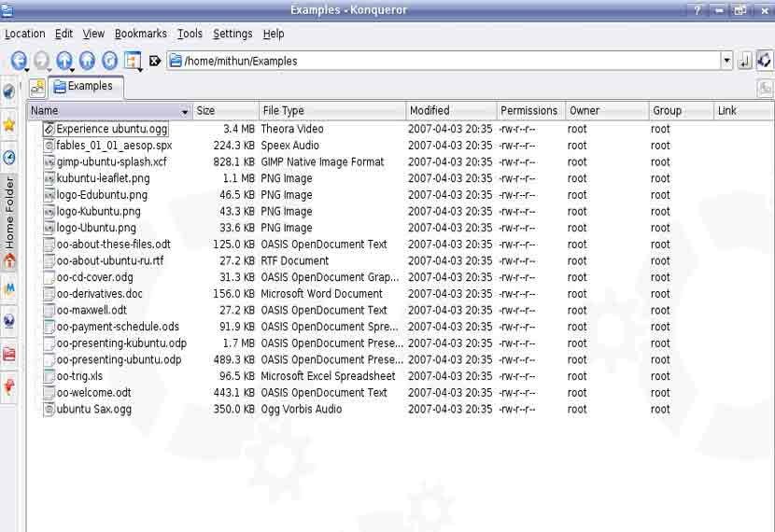Viewport: 775px width, 532px height.
Task: Open the View menu
Action: pyautogui.click(x=93, y=34)
